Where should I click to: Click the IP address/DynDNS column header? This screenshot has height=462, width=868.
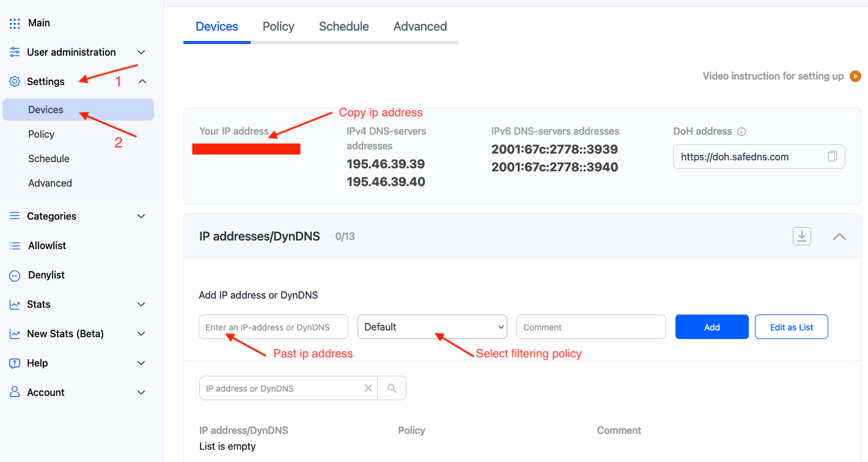coord(244,430)
